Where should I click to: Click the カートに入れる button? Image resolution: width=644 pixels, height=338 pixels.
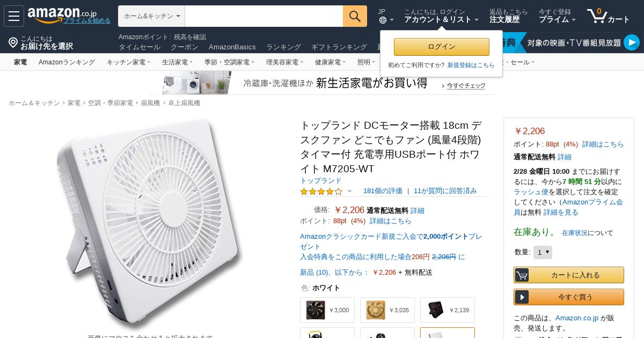point(569,275)
